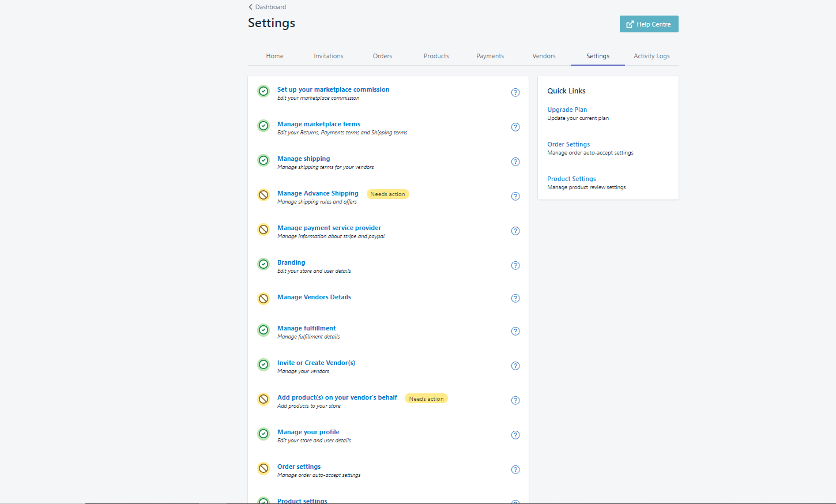Open the Vendors tab
This screenshot has width=836, height=504.
pyautogui.click(x=544, y=56)
